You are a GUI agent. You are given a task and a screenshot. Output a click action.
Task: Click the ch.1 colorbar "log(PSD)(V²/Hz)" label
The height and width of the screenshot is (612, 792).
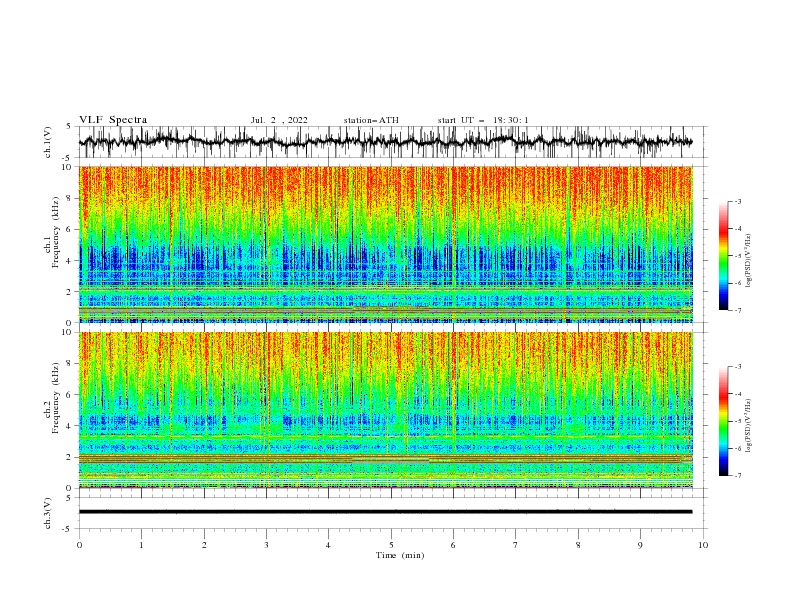749,261
